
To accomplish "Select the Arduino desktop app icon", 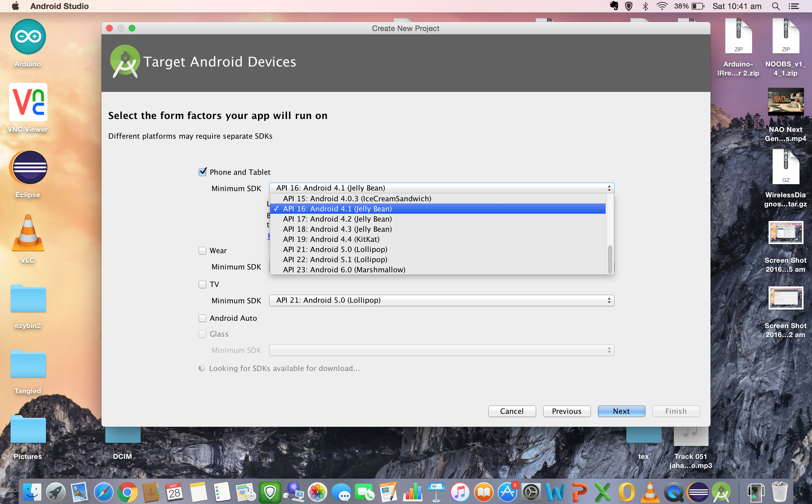I will point(28,37).
